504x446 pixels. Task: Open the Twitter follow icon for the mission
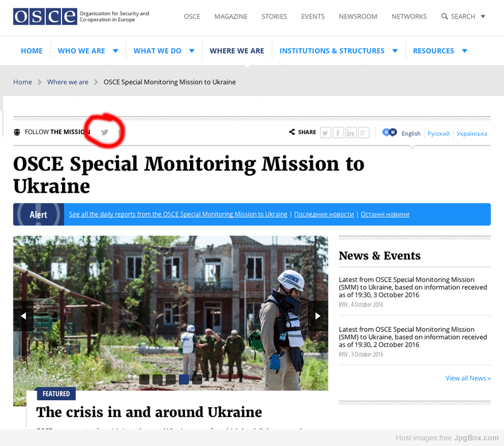pos(104,132)
